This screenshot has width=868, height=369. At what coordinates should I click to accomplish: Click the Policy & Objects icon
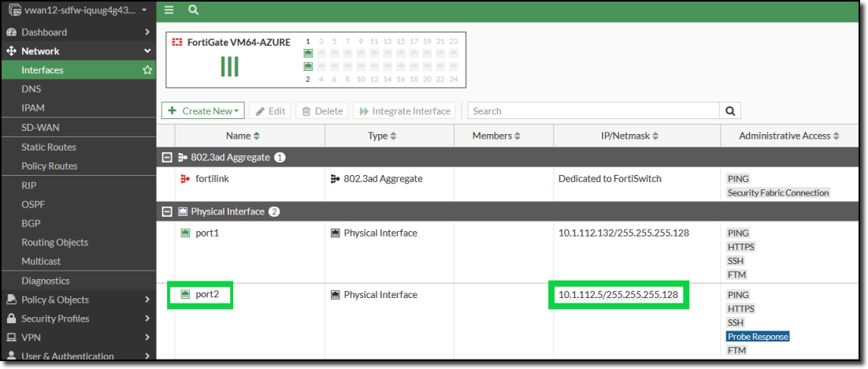[x=11, y=300]
